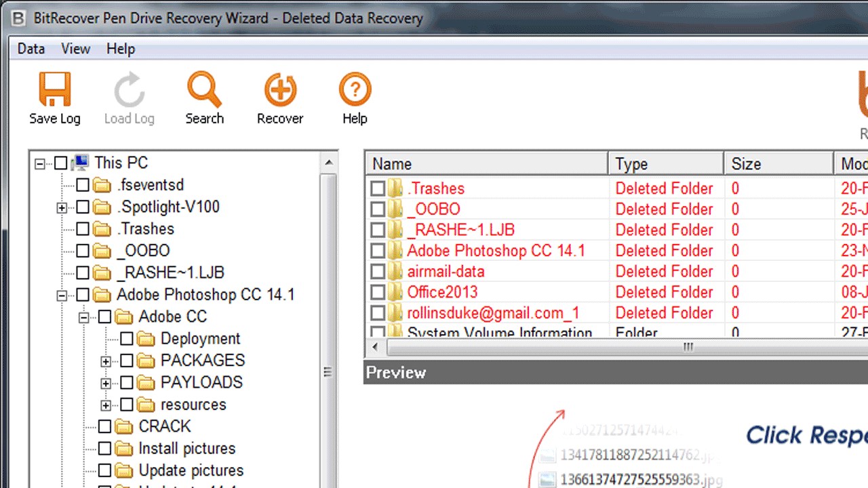Click folder icon of airmail-data list row
Image resolution: width=868 pixels, height=488 pixels.
[x=396, y=272]
